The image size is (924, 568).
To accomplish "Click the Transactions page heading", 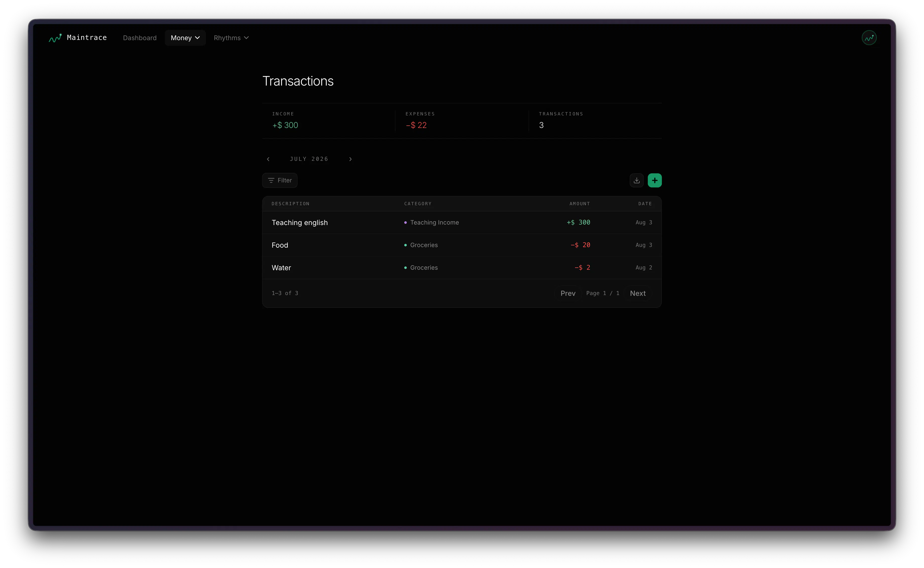I will pos(298,81).
